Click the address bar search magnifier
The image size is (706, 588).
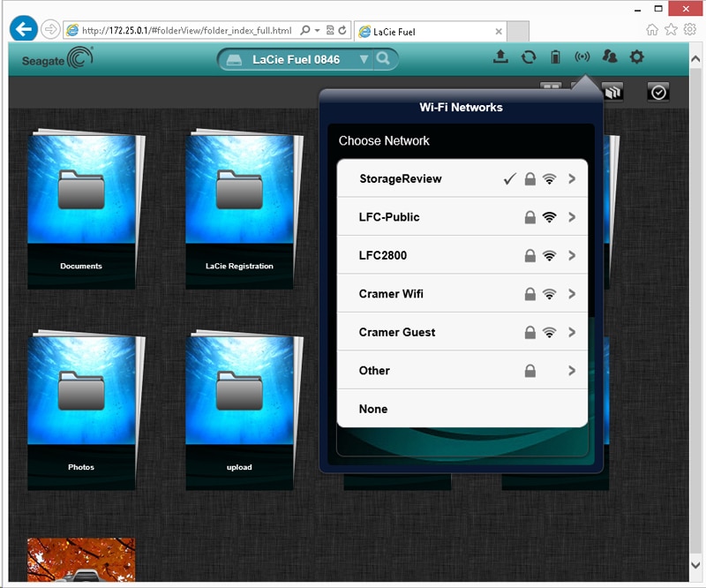[x=304, y=30]
